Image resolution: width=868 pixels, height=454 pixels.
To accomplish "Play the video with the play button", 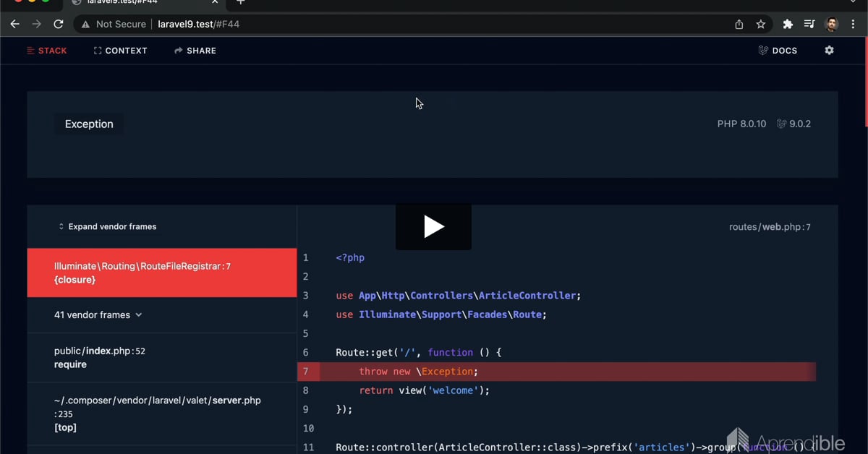I will coord(433,227).
